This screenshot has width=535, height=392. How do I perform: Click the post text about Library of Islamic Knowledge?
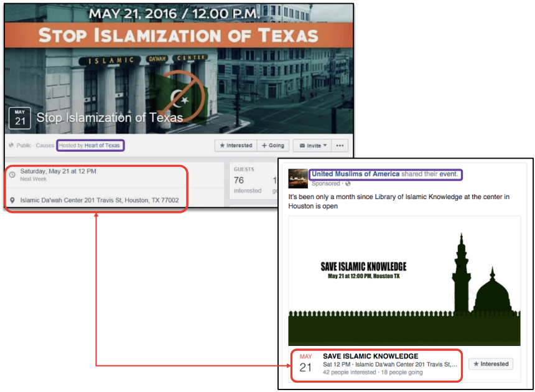coord(399,201)
